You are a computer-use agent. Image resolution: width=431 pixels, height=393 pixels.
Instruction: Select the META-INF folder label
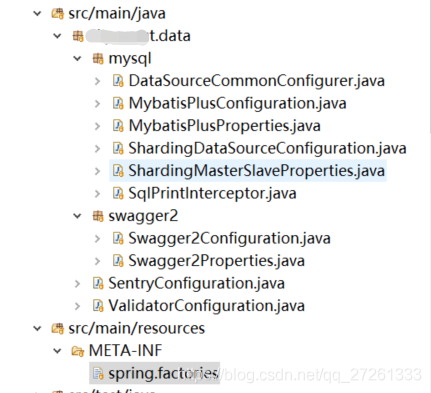[126, 351]
